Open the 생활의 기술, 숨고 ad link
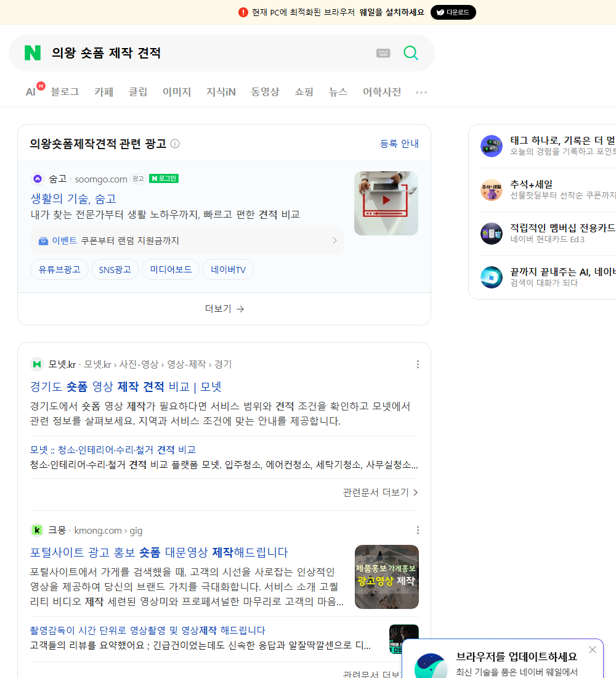 [x=73, y=199]
